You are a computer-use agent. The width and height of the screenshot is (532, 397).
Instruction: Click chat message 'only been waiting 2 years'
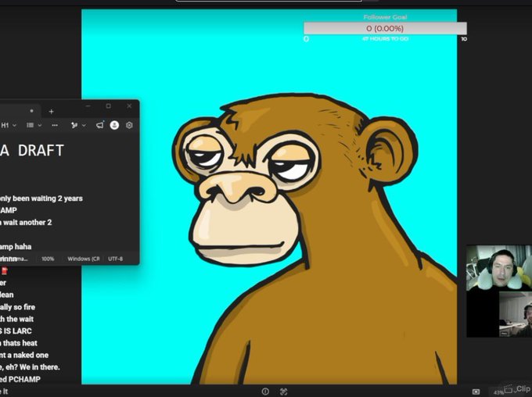(41, 198)
